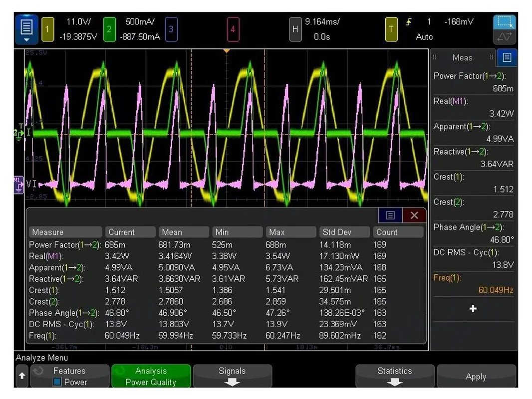This screenshot has height=399, width=532.
Task: Select Power Factor in Meas sidebar
Action: (x=474, y=82)
